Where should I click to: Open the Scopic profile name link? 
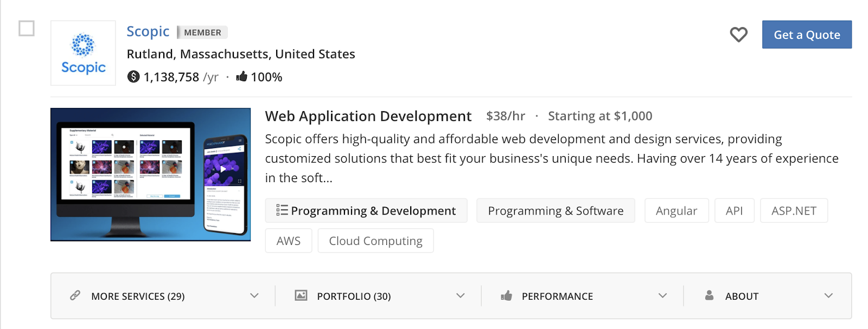[x=148, y=32]
